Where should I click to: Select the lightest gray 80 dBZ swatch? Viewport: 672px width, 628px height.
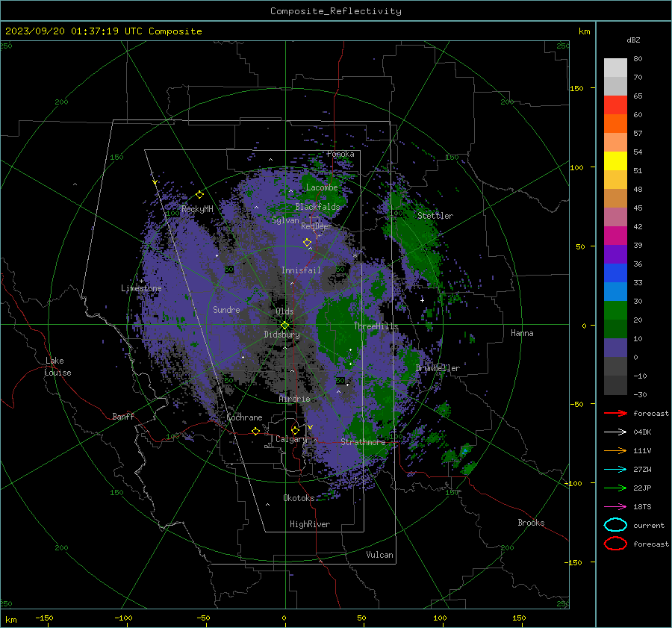[615, 68]
